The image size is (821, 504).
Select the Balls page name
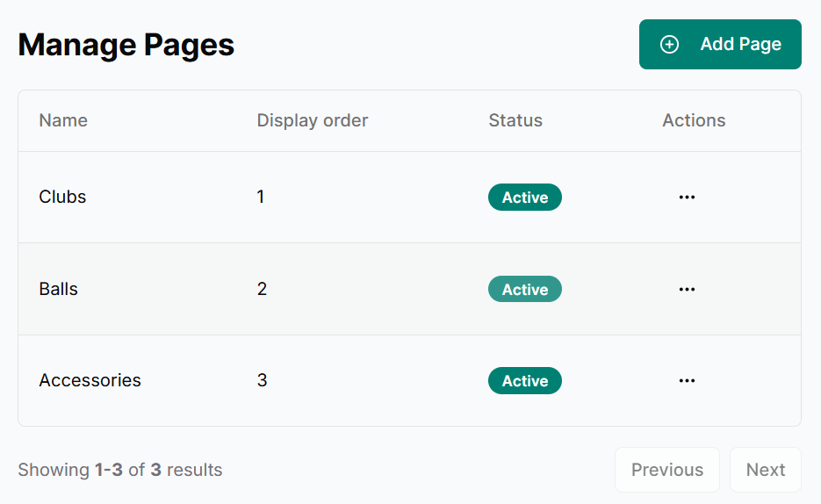click(58, 289)
